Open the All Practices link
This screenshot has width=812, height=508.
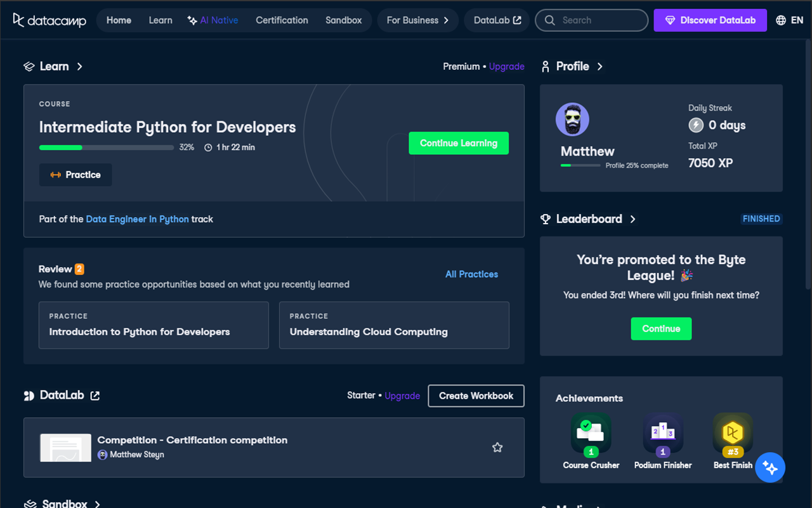click(471, 274)
